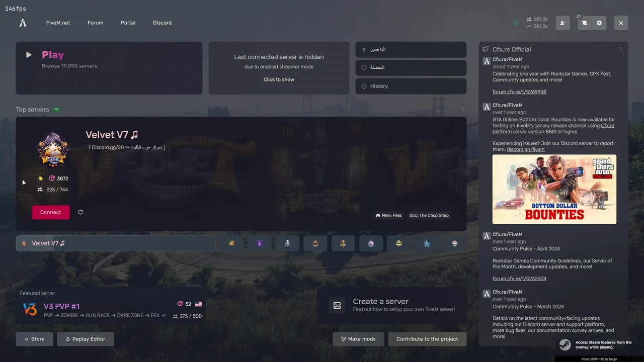Click the V3 PVP server logo

(30, 309)
